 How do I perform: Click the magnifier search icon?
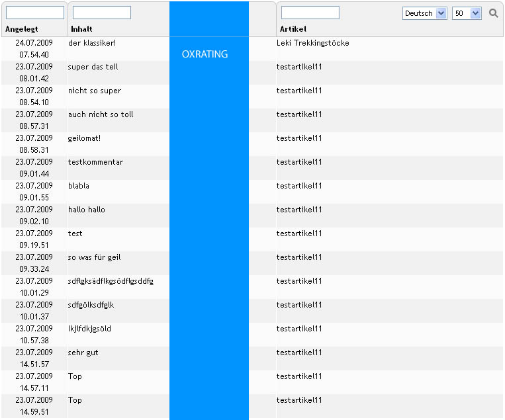(493, 13)
